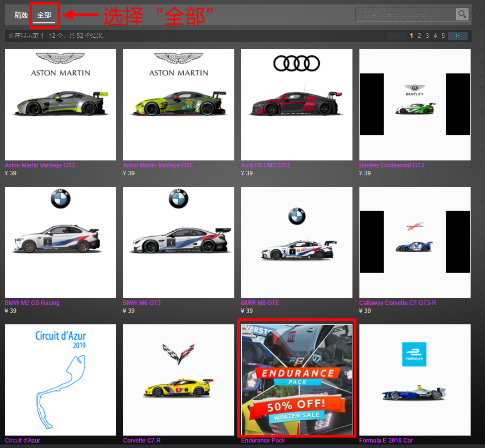Open Aston Martin Vantage GT3 thumbnail
Image resolution: width=485 pixels, height=448 pixels.
coord(61,105)
